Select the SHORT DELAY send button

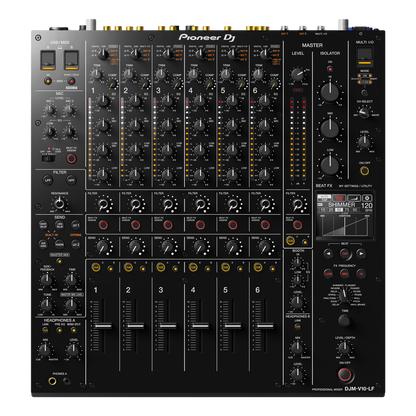43,225
